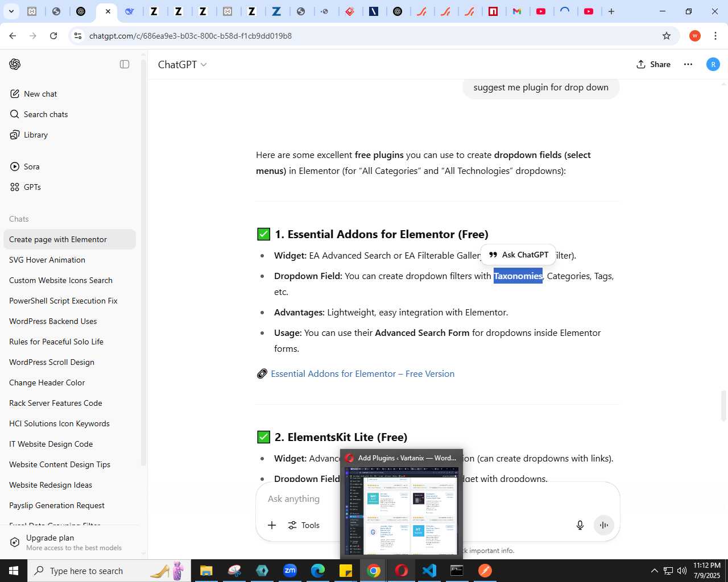Open the SVG Hover Animation chat
This screenshot has width=728, height=582.
69,260
